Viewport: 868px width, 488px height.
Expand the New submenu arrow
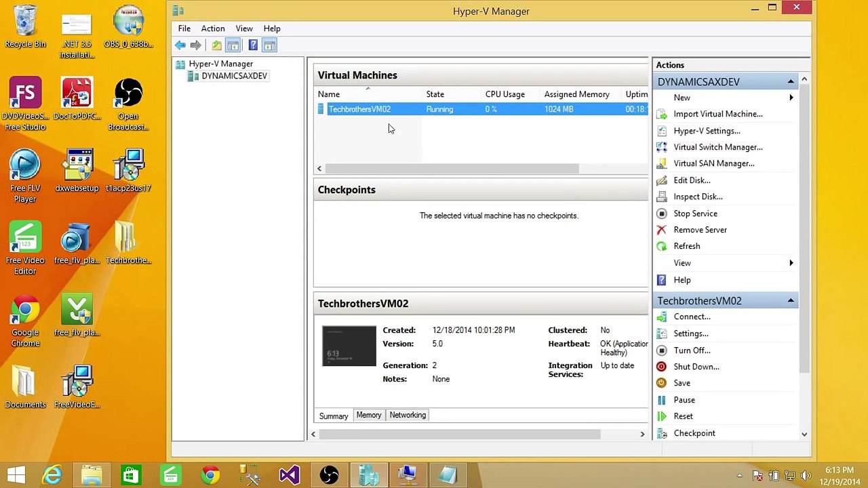(x=791, y=98)
